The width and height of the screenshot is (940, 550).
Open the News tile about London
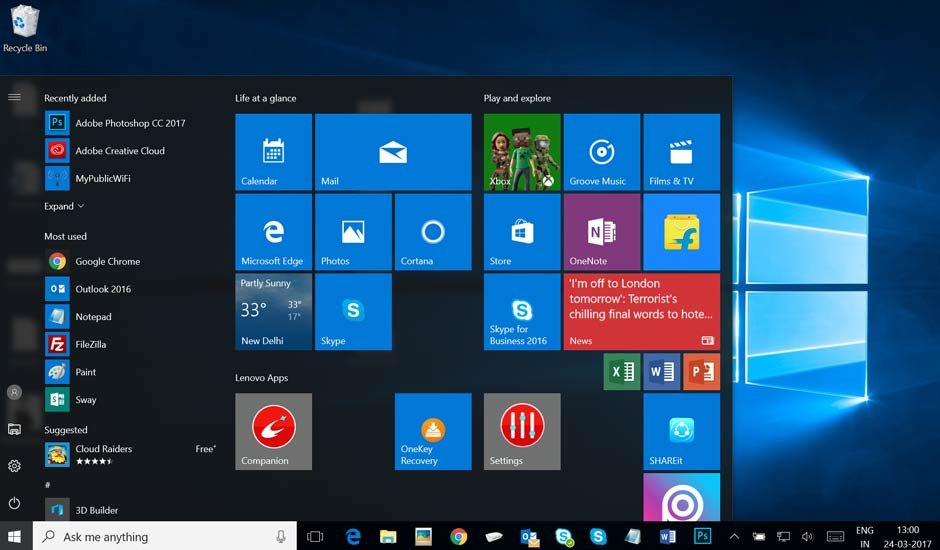(641, 311)
